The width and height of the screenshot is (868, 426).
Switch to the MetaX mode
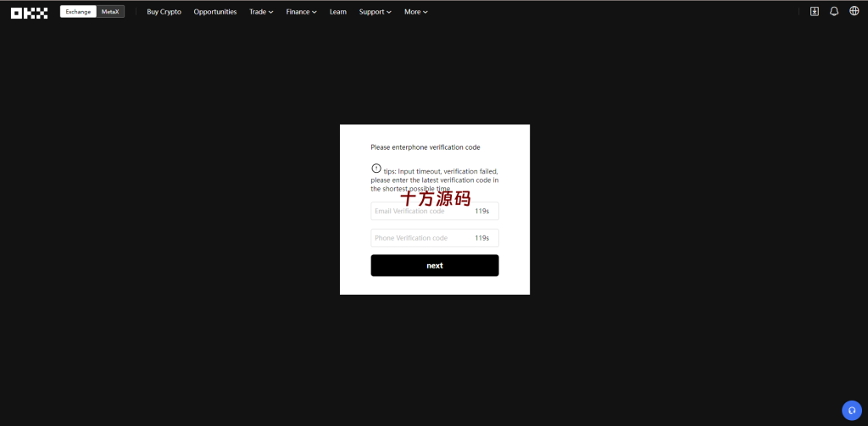[110, 12]
